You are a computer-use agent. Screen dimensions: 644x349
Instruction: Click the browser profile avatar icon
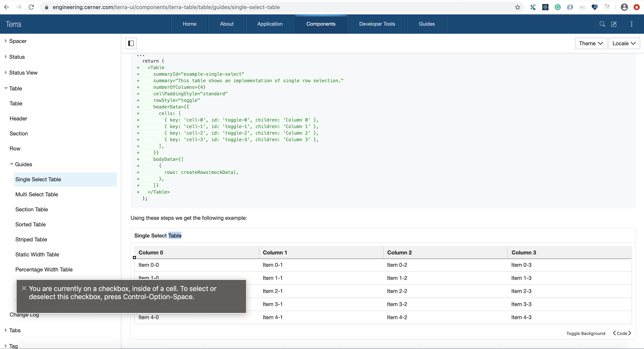[x=624, y=7]
